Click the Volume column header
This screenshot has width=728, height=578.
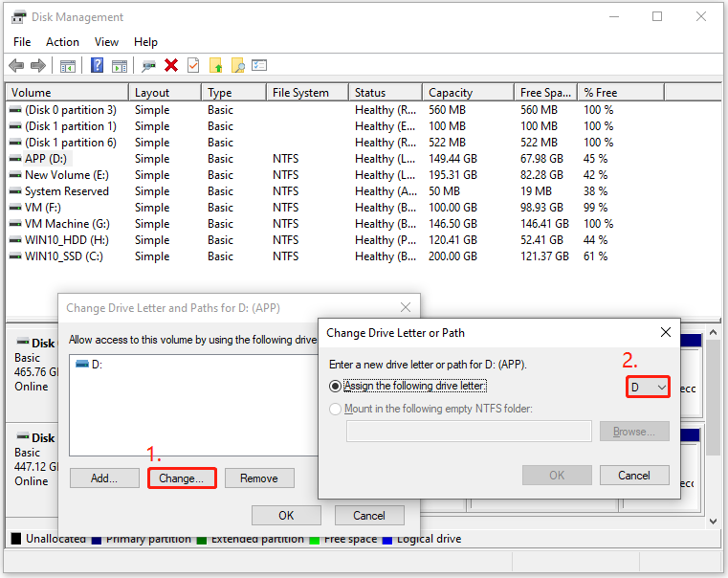[x=67, y=93]
